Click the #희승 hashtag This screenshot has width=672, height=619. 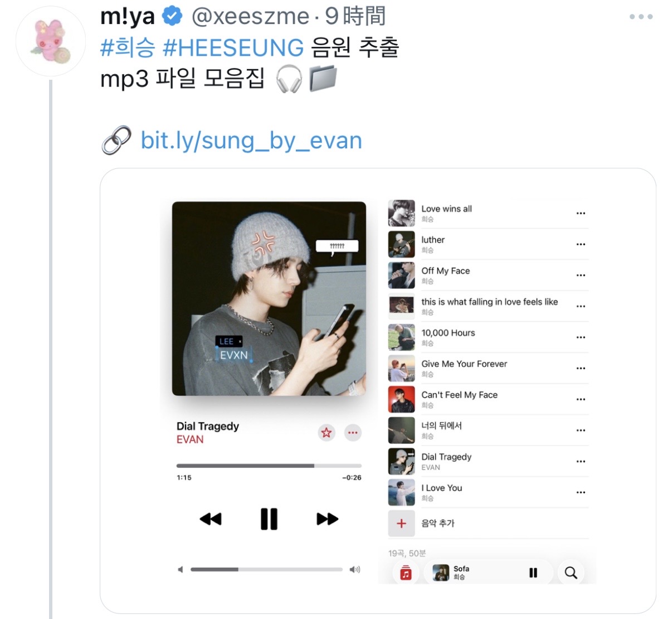click(128, 48)
